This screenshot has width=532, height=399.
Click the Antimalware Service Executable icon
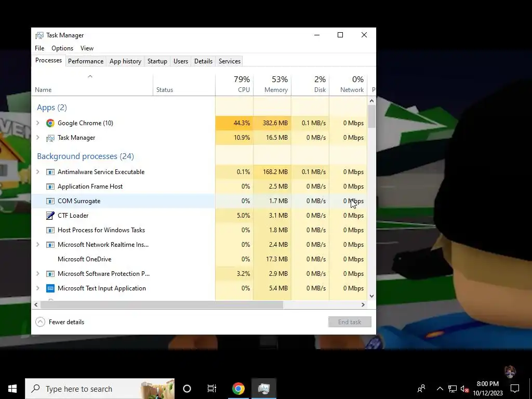[50, 172]
